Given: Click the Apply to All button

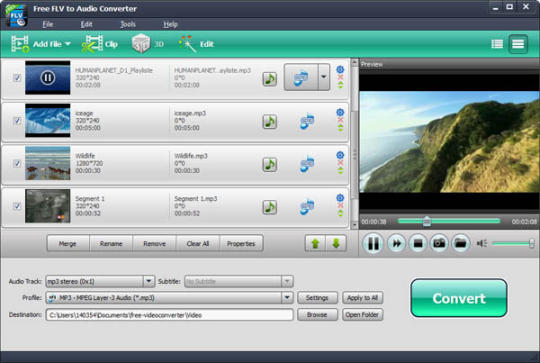Looking at the screenshot, I should click(x=362, y=298).
